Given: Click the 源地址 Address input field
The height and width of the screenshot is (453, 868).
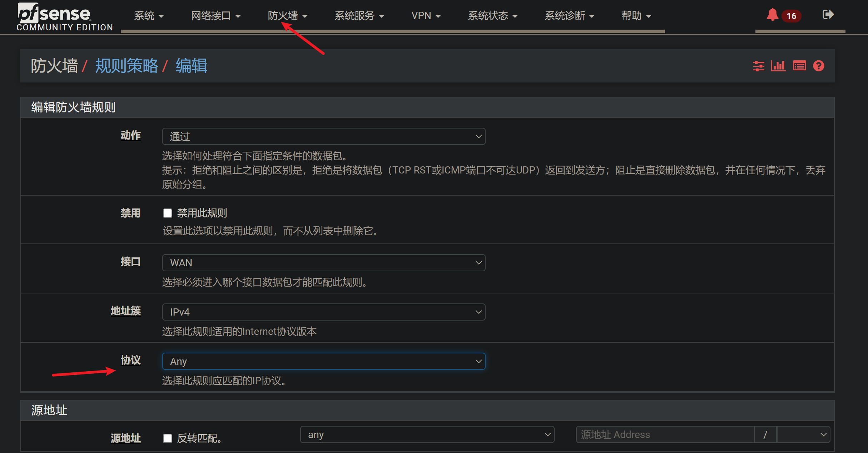Looking at the screenshot, I should [665, 434].
